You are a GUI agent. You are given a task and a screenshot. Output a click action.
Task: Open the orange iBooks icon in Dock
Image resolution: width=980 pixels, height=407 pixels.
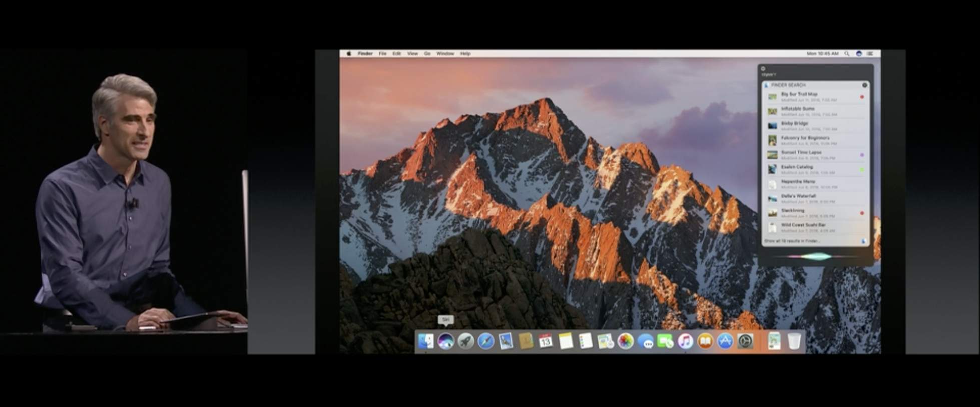[705, 342]
